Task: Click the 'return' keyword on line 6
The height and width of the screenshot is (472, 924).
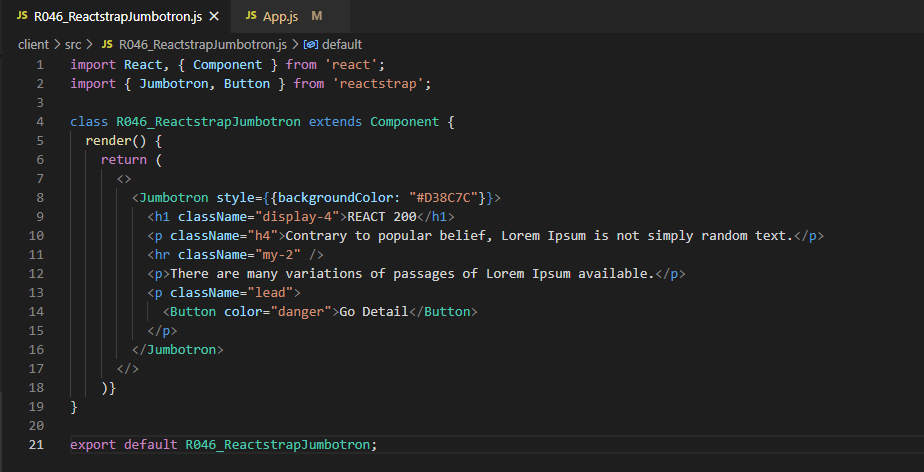Action: [124, 160]
